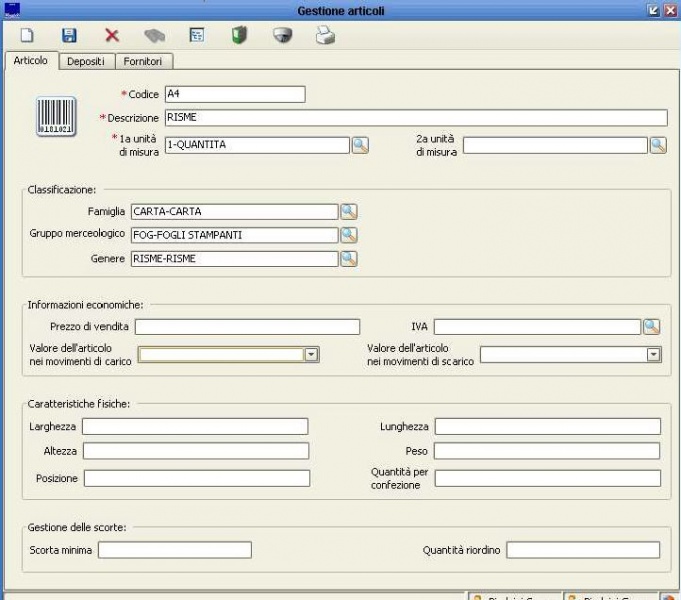Click the Prezzo di vendita input field
Viewport: 681px width, 600px height.
click(247, 326)
